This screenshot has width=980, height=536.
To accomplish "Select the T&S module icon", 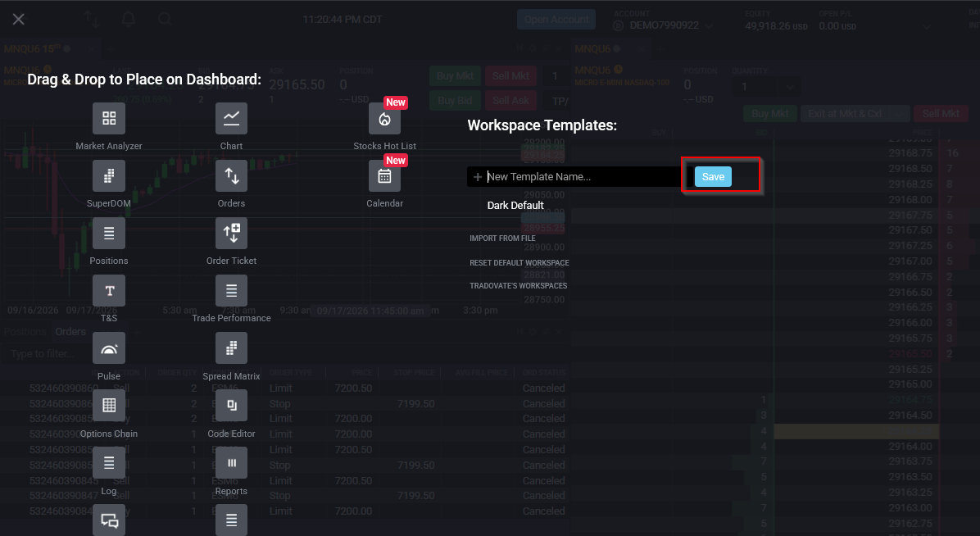I will click(109, 291).
